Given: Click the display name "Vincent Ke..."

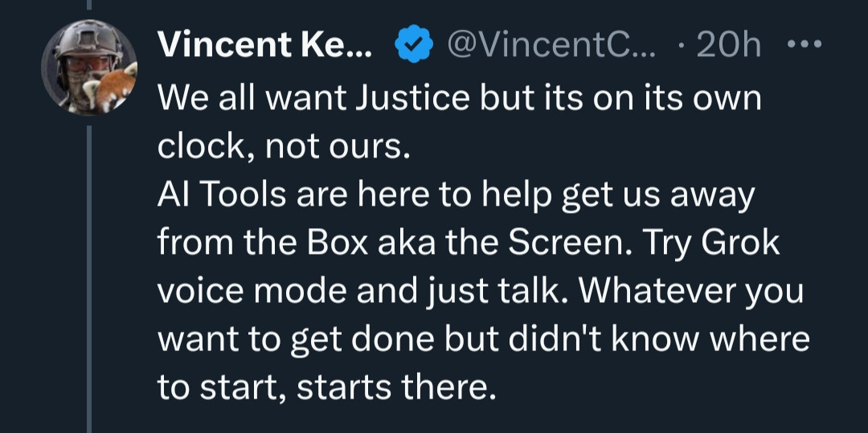Looking at the screenshot, I should coord(266,47).
